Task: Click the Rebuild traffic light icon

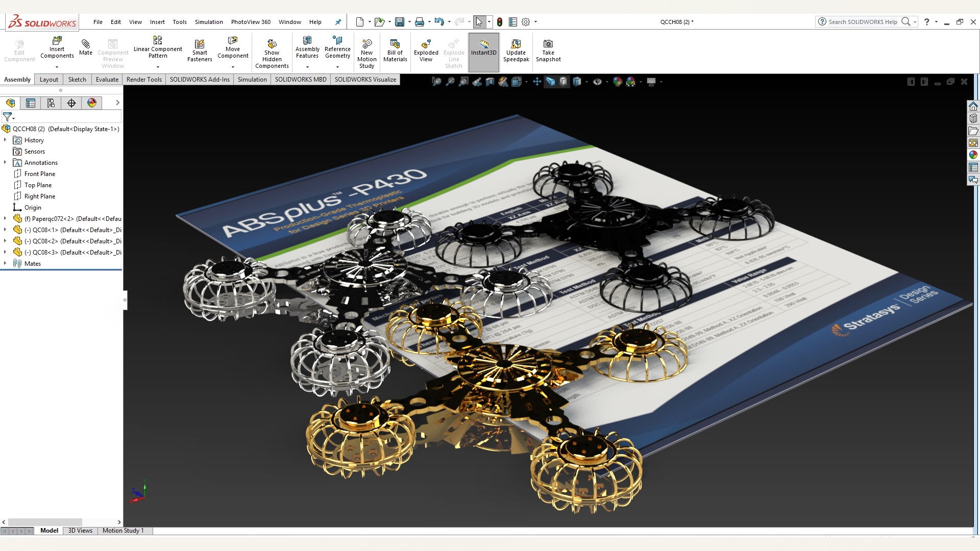Action: tap(500, 22)
